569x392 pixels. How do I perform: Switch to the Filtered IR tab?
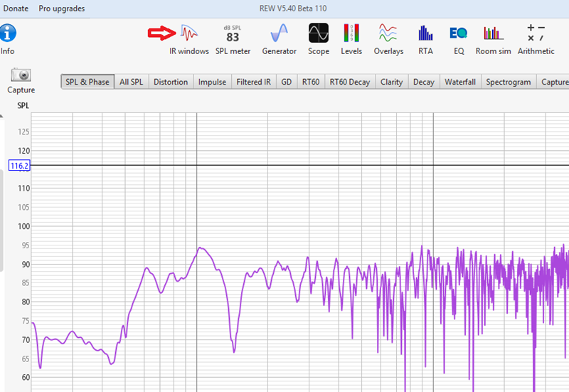coord(254,82)
